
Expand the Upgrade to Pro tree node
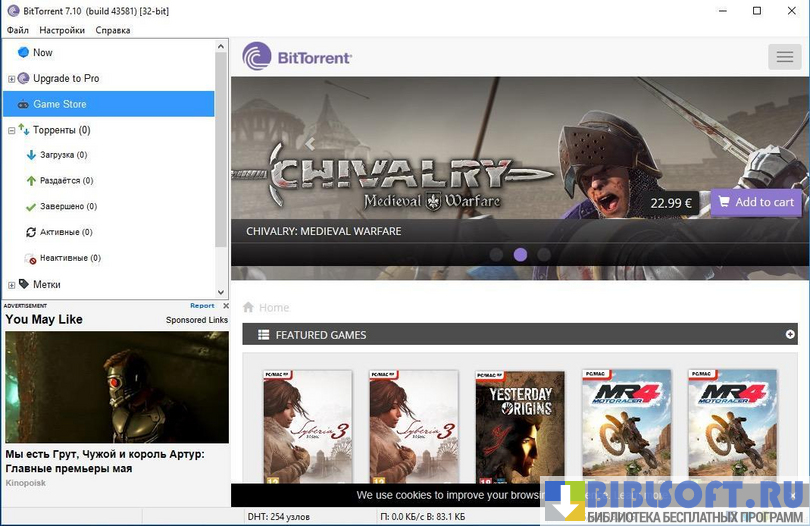click(x=11, y=79)
